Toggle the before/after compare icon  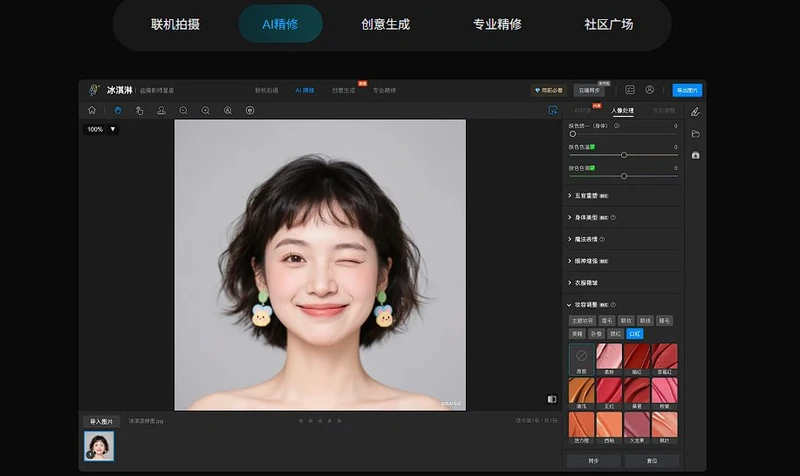point(552,399)
